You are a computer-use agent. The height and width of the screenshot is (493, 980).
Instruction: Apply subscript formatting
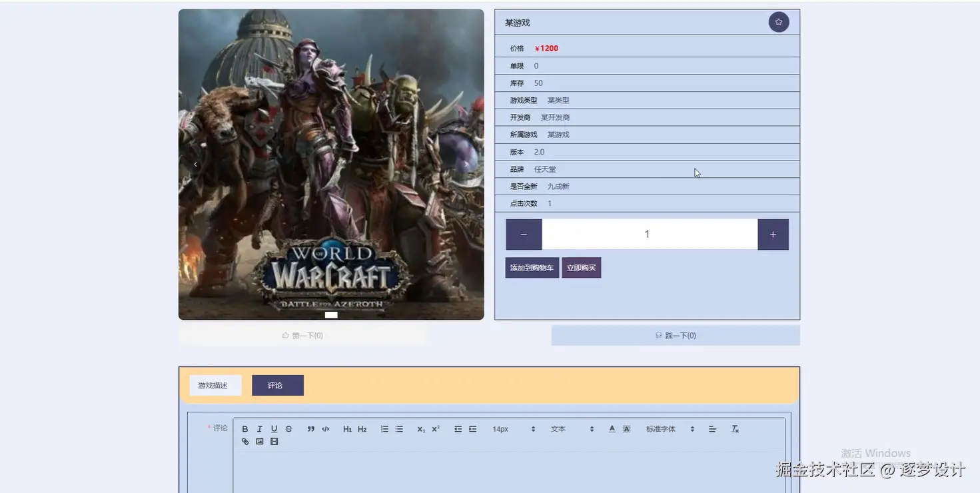point(421,429)
